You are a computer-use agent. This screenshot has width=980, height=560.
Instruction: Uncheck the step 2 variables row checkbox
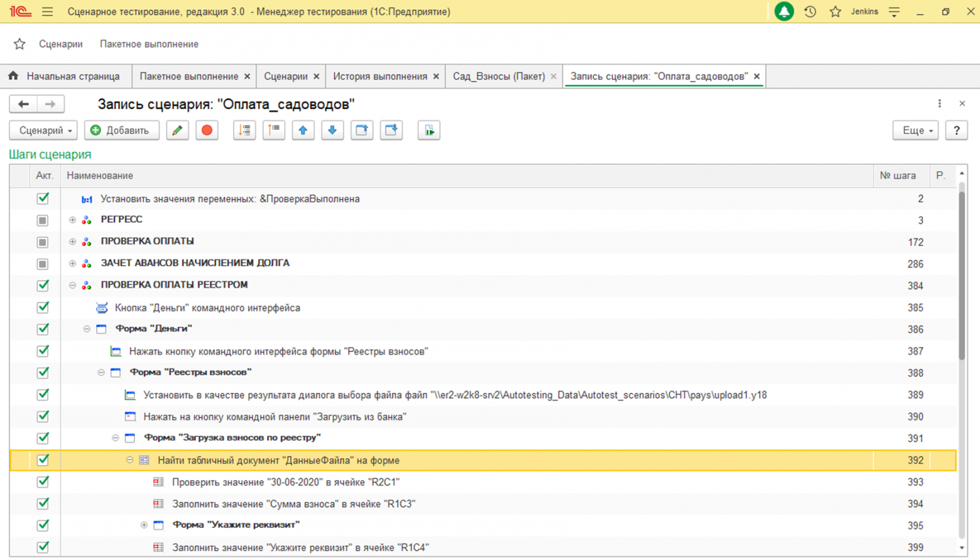tap(43, 198)
